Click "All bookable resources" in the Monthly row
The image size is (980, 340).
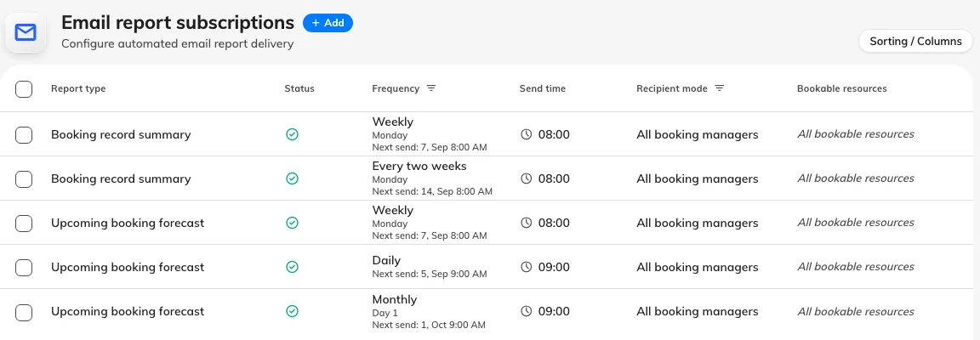pos(856,311)
